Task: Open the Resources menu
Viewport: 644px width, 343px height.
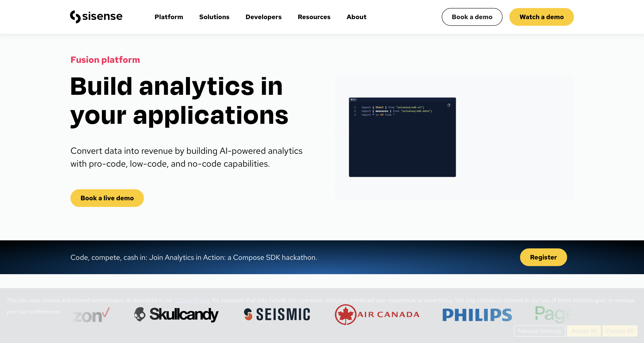Action: [314, 17]
